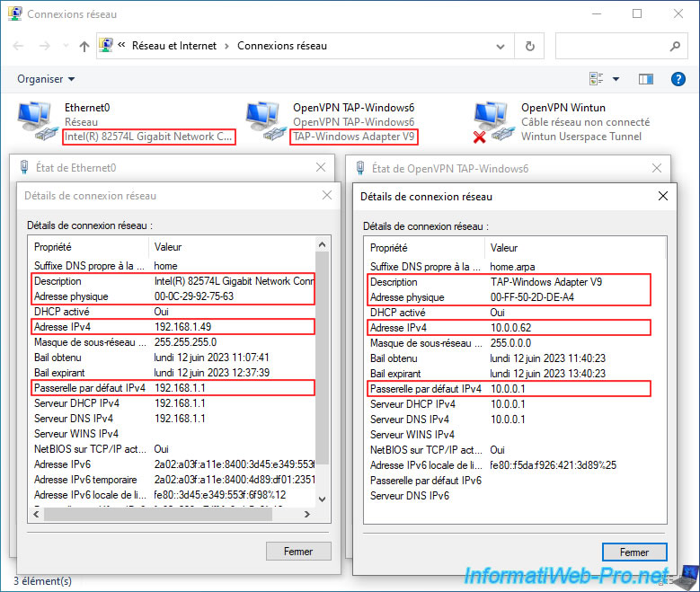Click Connexions réseau breadcrumb
This screenshot has width=700, height=592.
(x=282, y=46)
